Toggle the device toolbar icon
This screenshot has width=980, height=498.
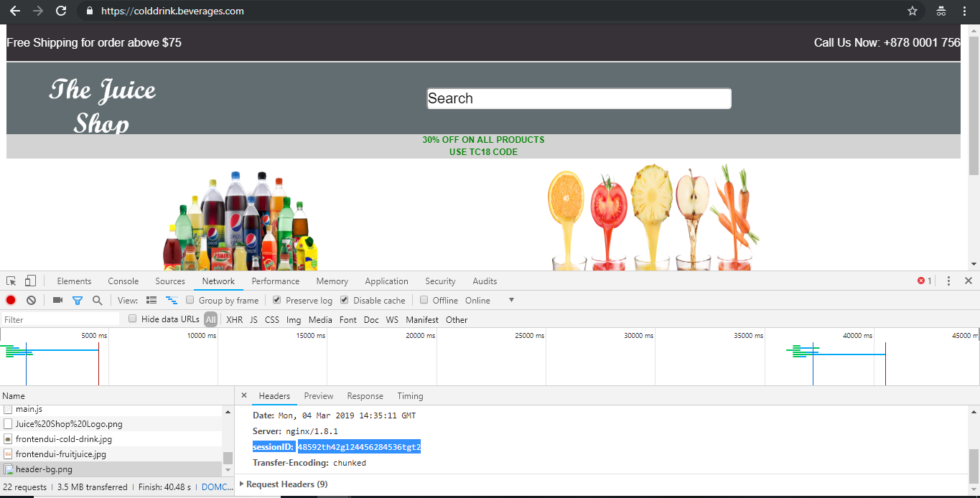point(29,281)
